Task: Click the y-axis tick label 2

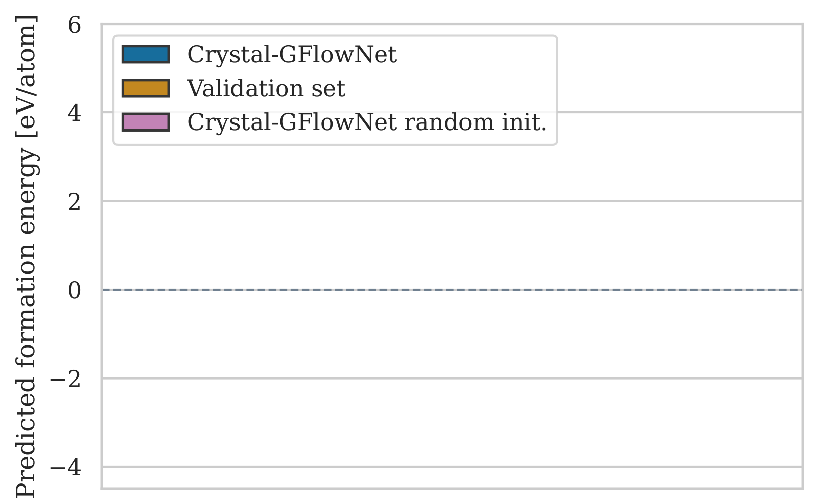Action: point(75,202)
